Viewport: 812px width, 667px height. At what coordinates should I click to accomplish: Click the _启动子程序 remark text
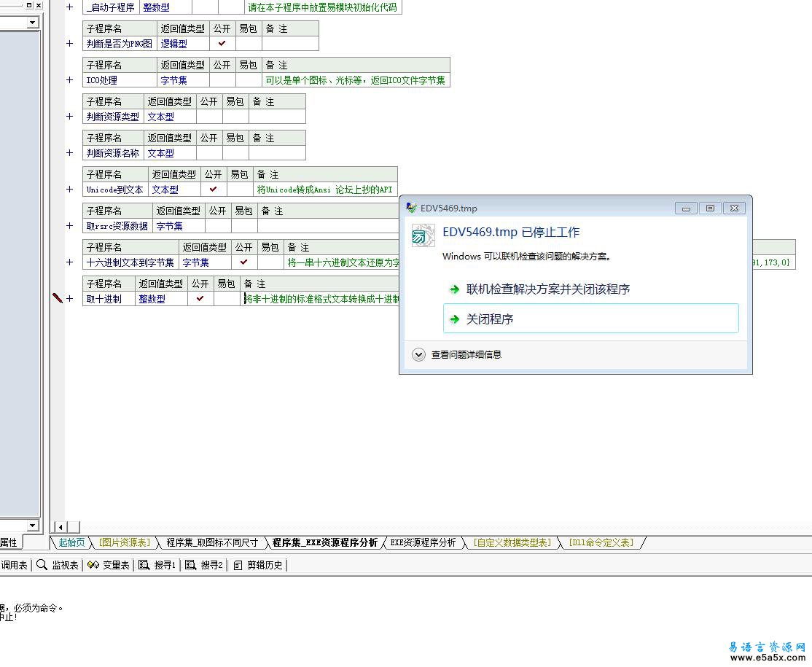[x=322, y=7]
